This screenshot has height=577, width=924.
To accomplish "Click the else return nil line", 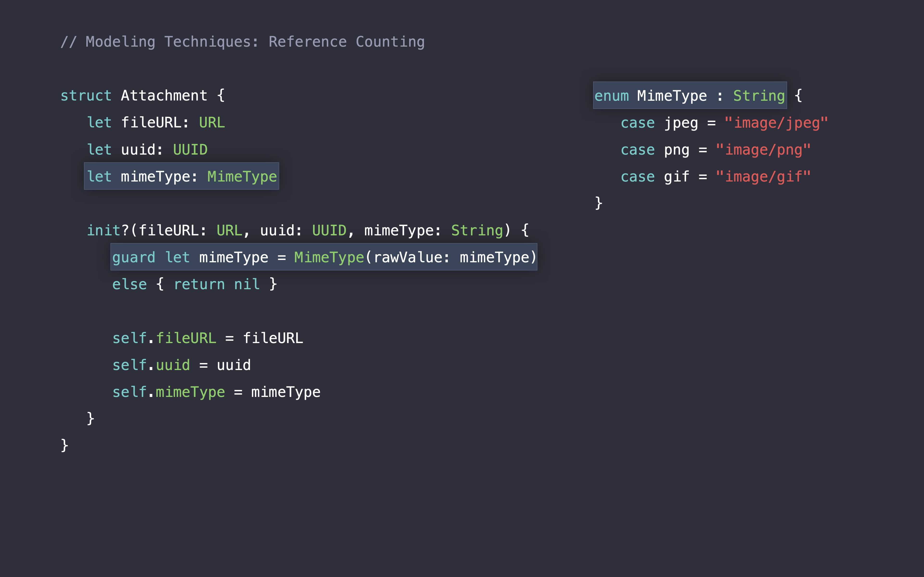I will coord(194,284).
